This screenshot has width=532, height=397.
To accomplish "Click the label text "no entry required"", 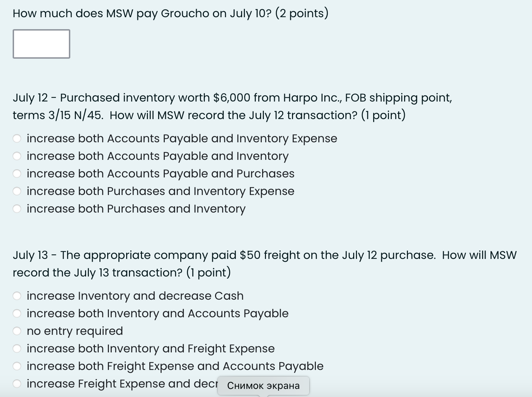I will click(x=75, y=331).
